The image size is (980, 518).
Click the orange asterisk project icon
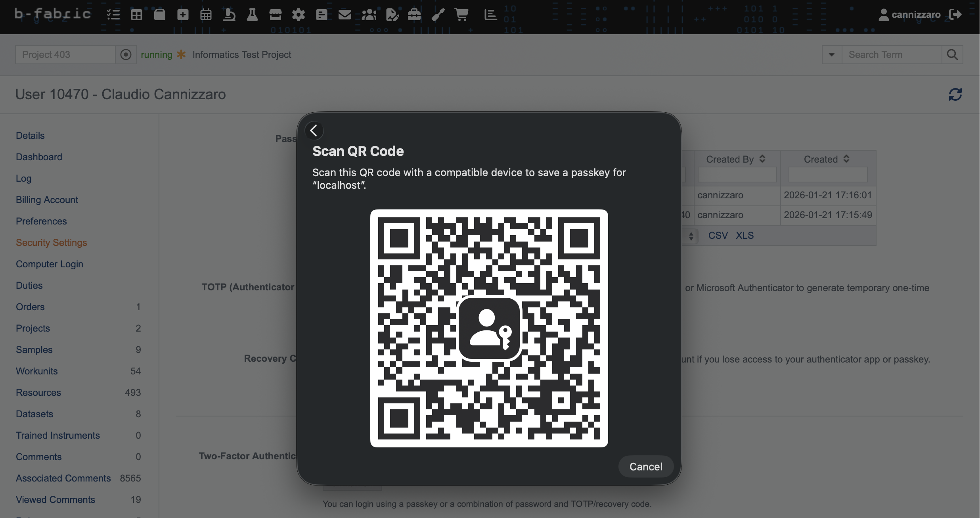(x=181, y=54)
